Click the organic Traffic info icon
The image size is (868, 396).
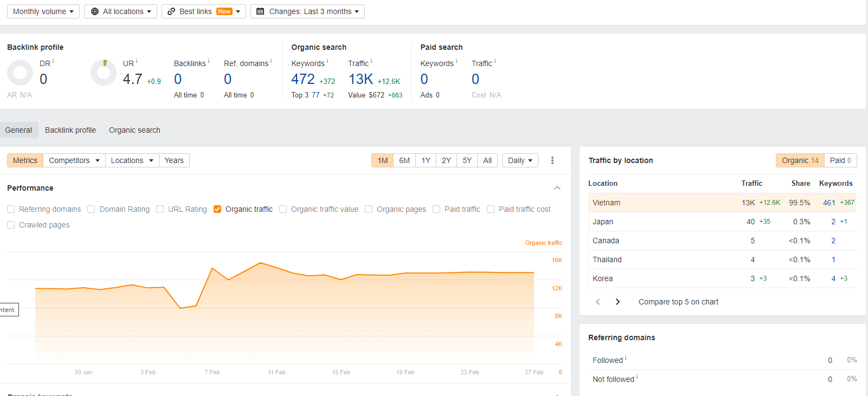(371, 61)
